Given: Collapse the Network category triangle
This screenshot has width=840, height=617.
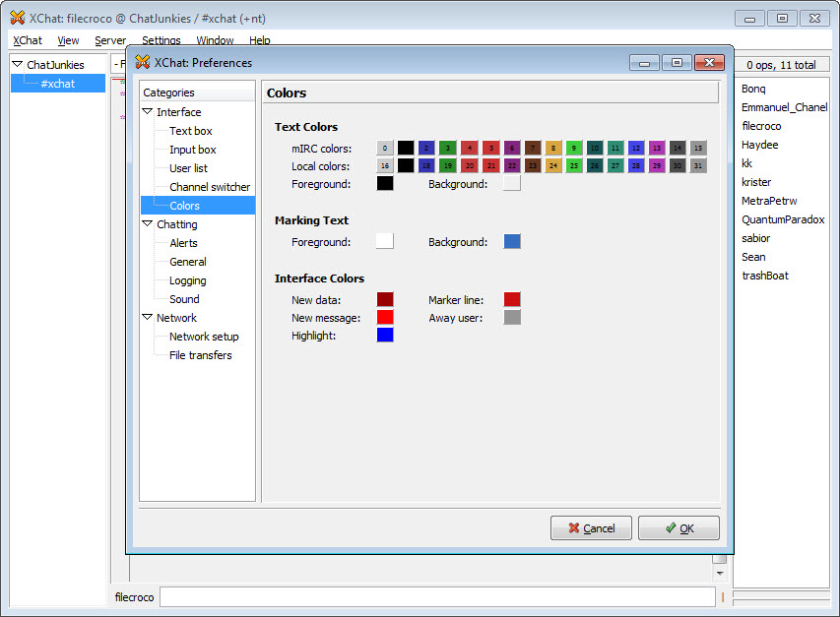Looking at the screenshot, I should [148, 317].
